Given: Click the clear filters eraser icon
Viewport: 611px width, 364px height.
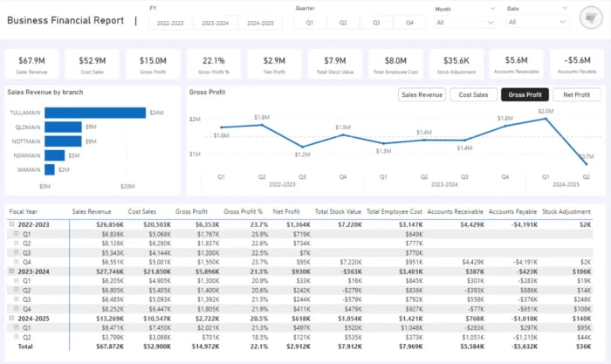Looking at the screenshot, I should point(591,17).
